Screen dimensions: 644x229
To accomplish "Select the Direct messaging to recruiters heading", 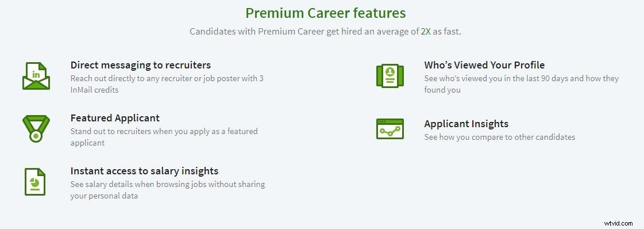I will click(141, 65).
